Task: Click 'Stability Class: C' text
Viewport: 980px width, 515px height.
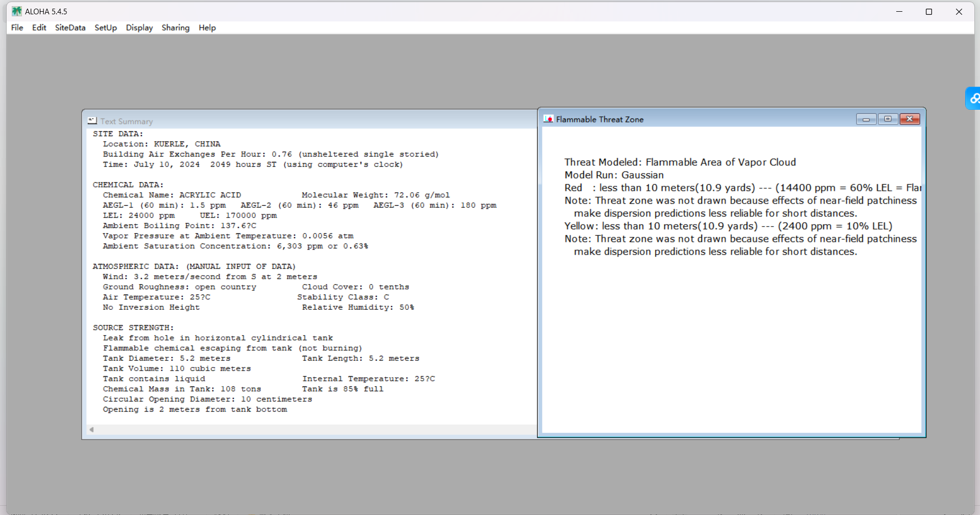Action: point(343,297)
